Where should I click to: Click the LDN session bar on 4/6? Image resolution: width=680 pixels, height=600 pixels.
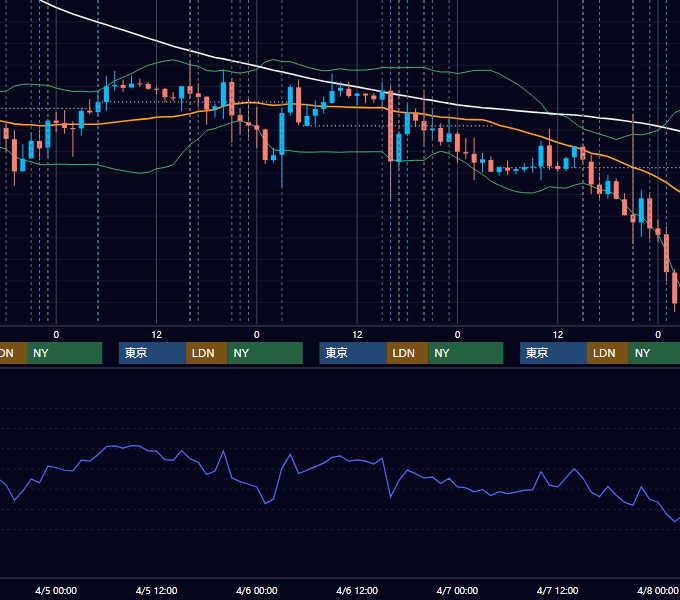pos(407,353)
